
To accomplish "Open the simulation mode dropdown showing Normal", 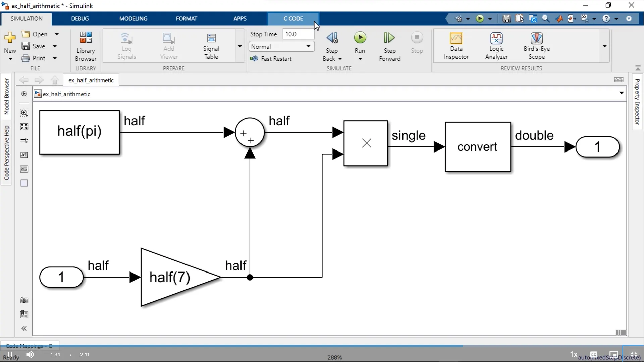I will tap(281, 47).
